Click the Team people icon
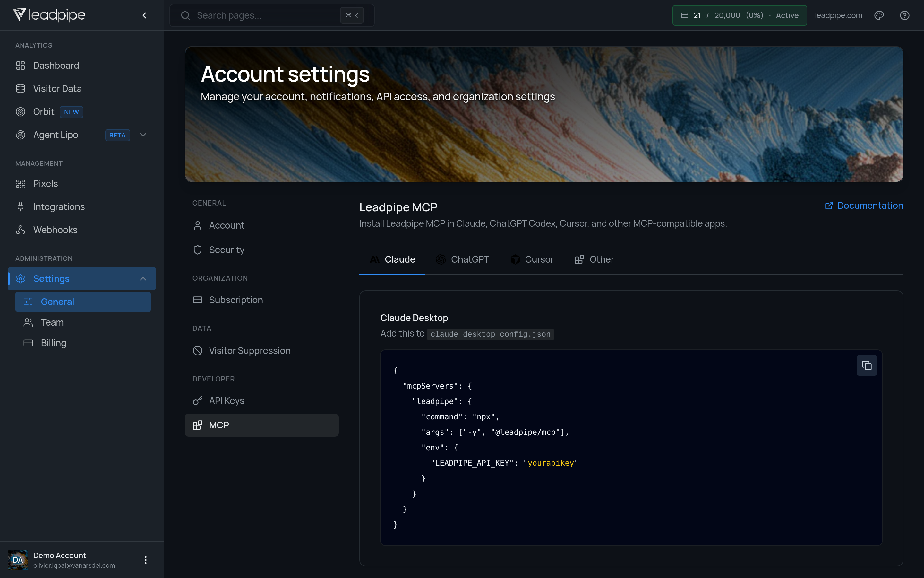The height and width of the screenshot is (578, 924). pyautogui.click(x=28, y=322)
